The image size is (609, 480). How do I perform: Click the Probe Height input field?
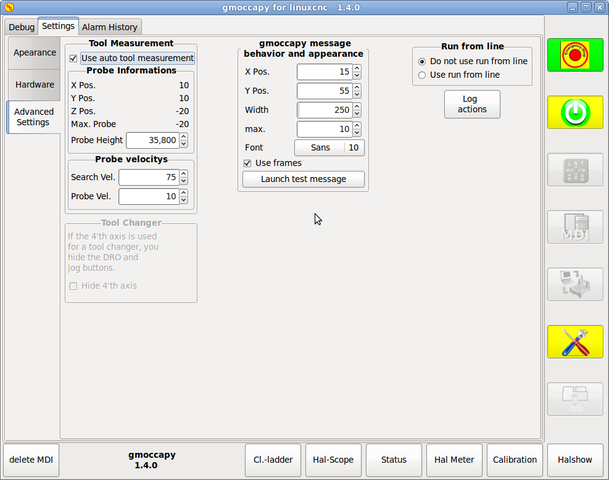point(153,140)
